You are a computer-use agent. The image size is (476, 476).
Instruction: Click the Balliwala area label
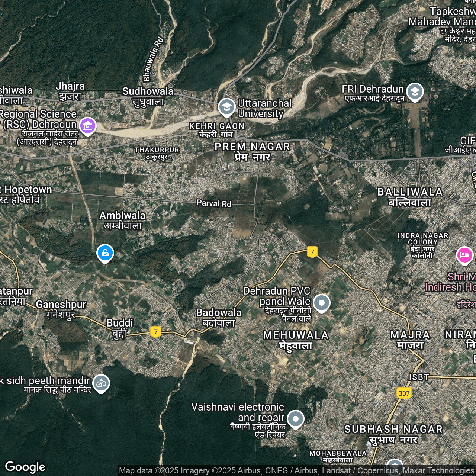[410, 197]
